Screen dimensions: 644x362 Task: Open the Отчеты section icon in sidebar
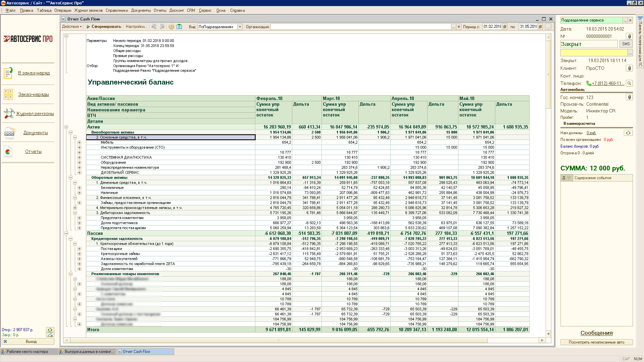pyautogui.click(x=8, y=152)
